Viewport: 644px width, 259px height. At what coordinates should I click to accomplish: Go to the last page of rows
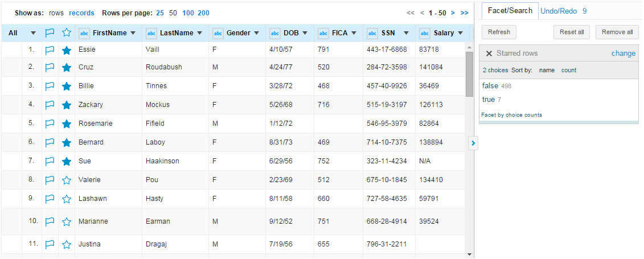pos(465,13)
